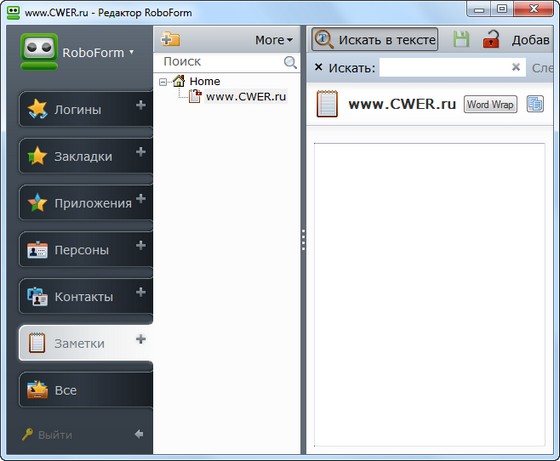Open the More dropdown menu
This screenshot has height=461, width=560.
[x=274, y=40]
